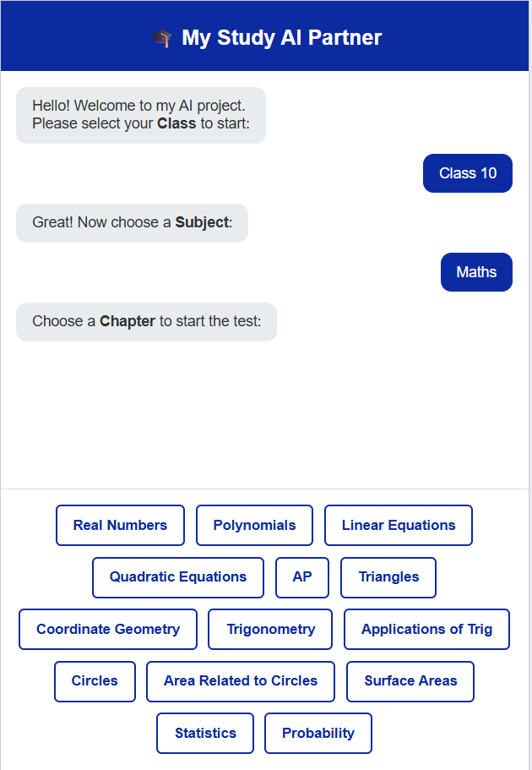Click the welcome message bubble
The width and height of the screenshot is (532, 770).
[141, 115]
